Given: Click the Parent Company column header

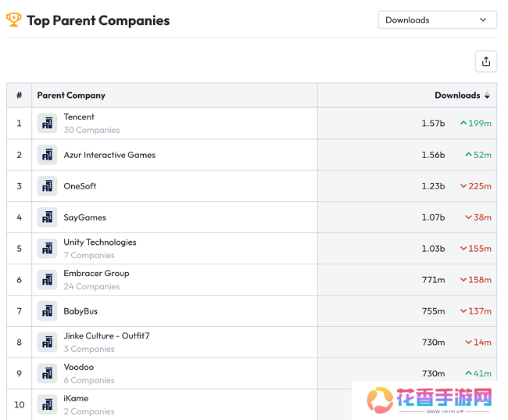Looking at the screenshot, I should point(71,95).
